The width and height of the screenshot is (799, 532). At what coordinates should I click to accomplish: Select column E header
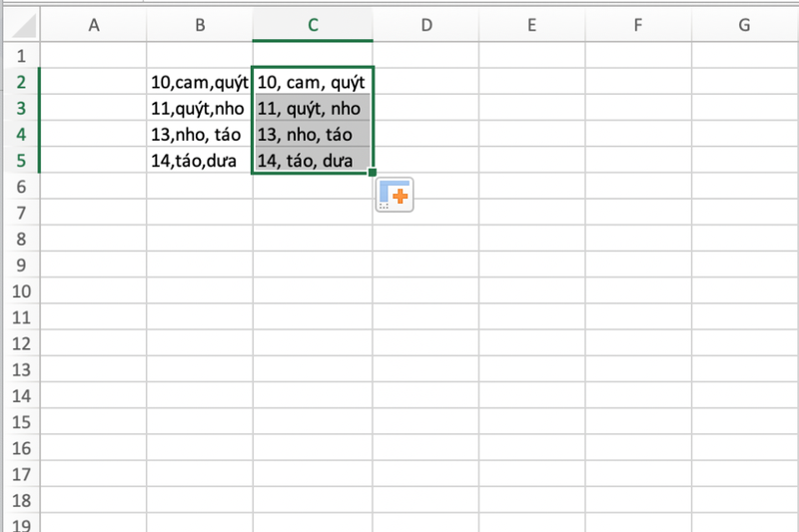coord(532,25)
